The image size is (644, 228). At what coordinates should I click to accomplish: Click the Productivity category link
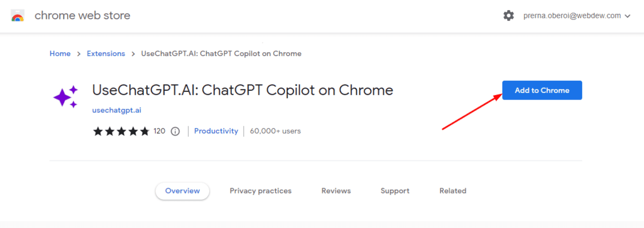click(x=216, y=131)
